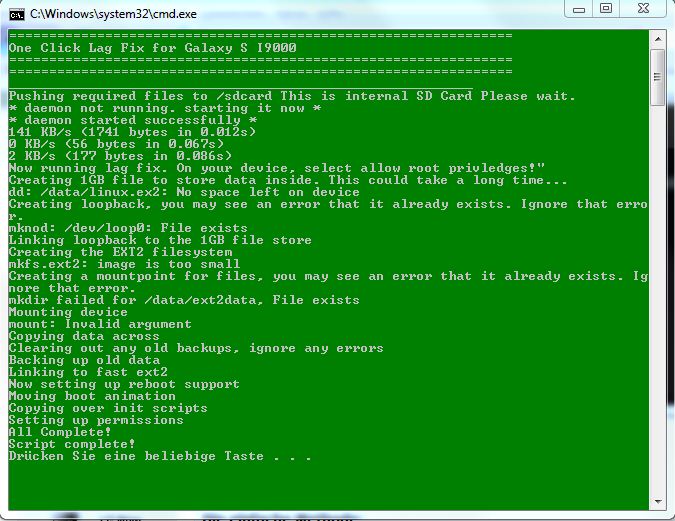
Task: Open the cmd.exe system menu icon
Action: (x=17, y=15)
